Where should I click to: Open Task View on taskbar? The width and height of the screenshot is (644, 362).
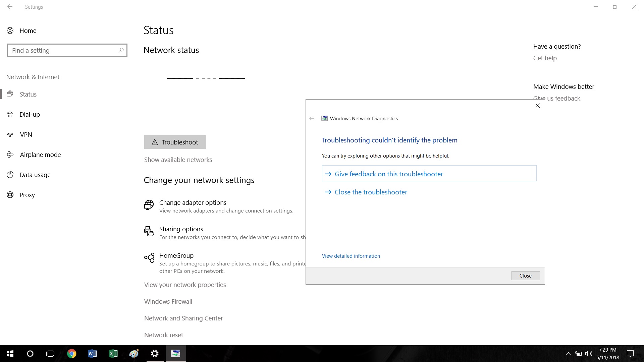(x=50, y=354)
